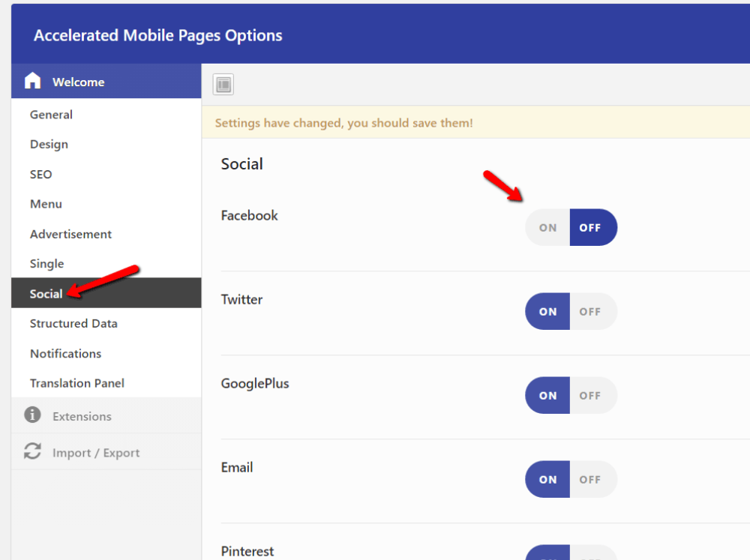Go to SEO settings
This screenshot has width=750, height=560.
(x=106, y=175)
